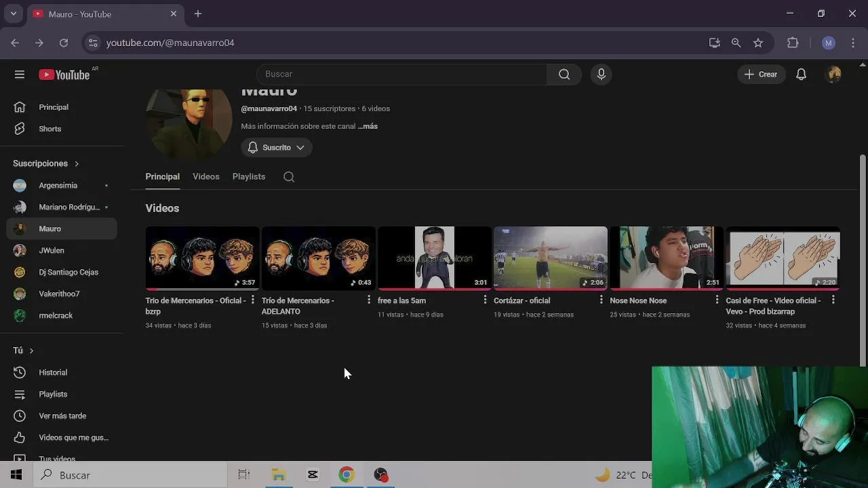
Task: Open the Windows Start menu
Action: pos(16,475)
